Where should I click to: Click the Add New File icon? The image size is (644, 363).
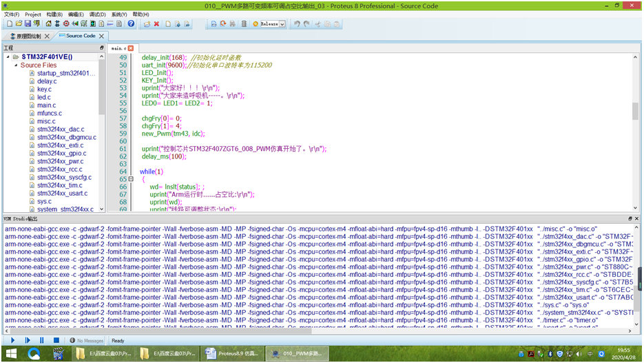[x=168, y=24]
